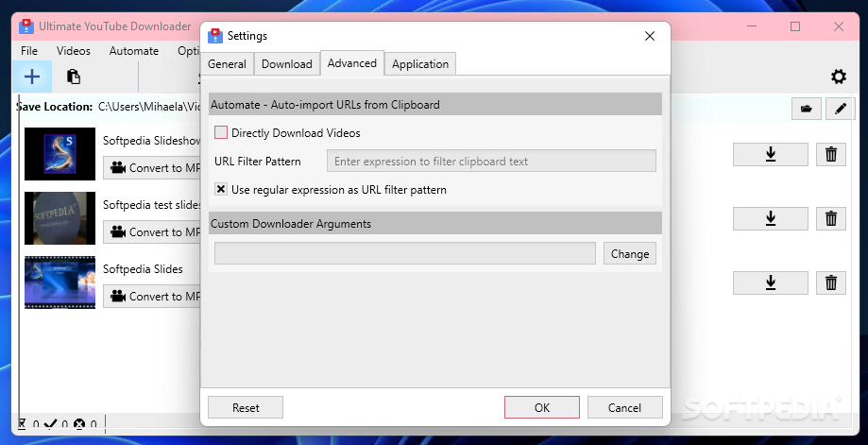
Task: Click the pending hourglass status icon
Action: 22,424
